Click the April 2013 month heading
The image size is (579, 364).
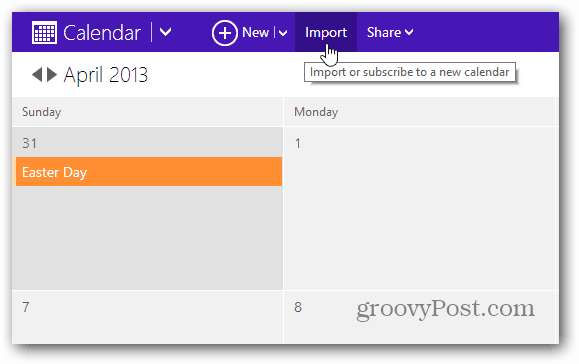pos(106,75)
